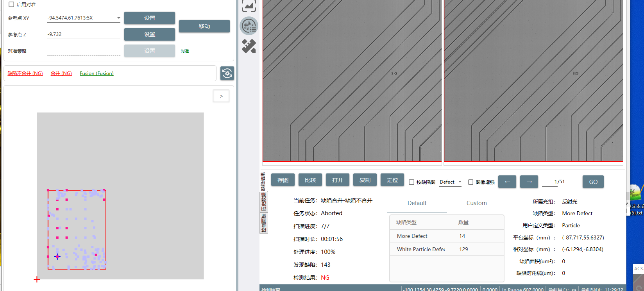644x291 pixels.
Task: Enable the 图像增强 checkbox
Action: tap(470, 182)
